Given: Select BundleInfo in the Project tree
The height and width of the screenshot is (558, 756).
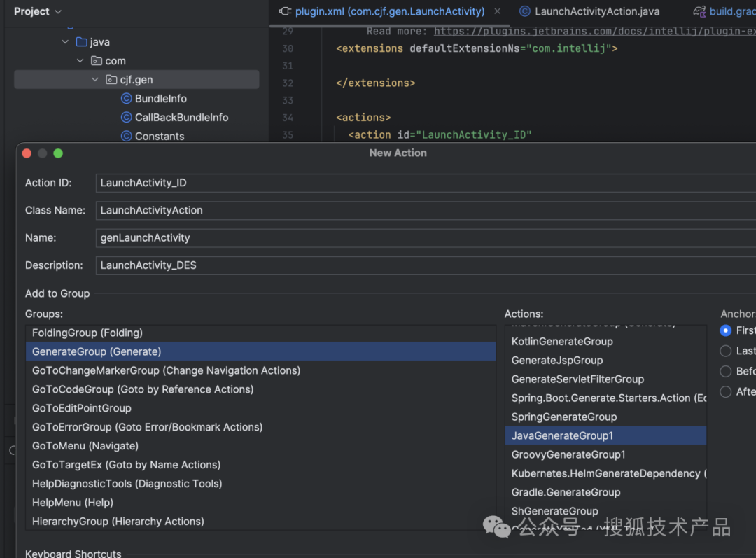Looking at the screenshot, I should click(x=160, y=99).
